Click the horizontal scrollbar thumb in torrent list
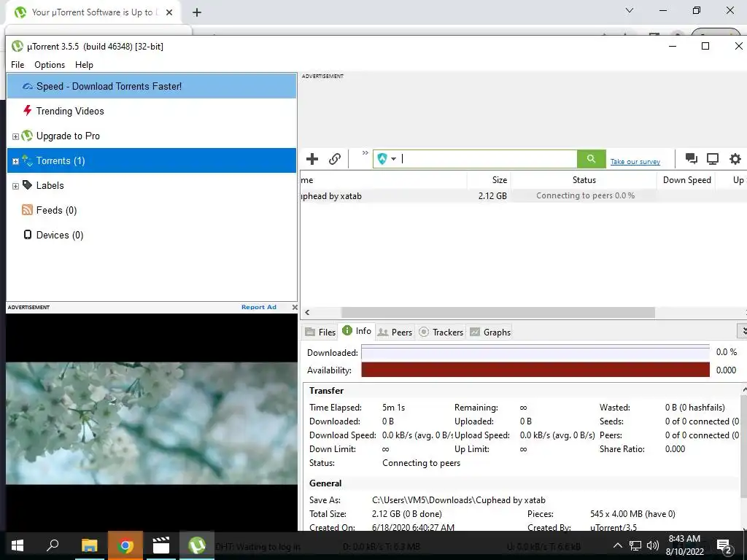 [498, 312]
